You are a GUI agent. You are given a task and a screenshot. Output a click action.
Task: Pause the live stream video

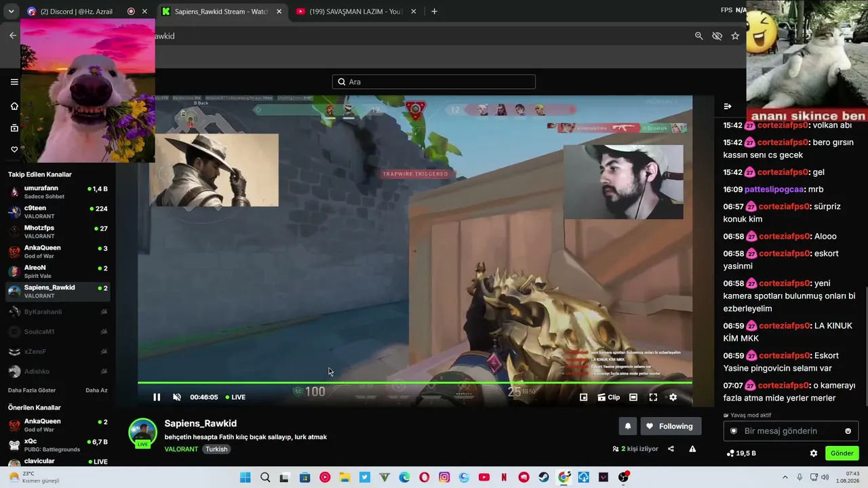[x=157, y=397]
